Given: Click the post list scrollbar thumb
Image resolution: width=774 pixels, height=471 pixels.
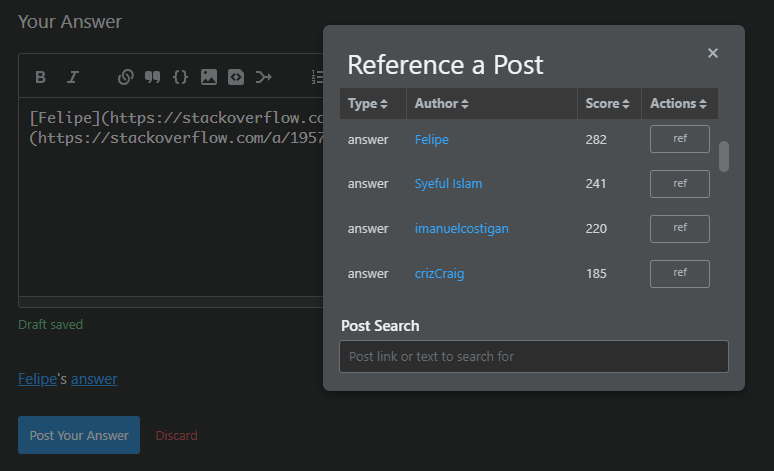Looking at the screenshot, I should (724, 156).
